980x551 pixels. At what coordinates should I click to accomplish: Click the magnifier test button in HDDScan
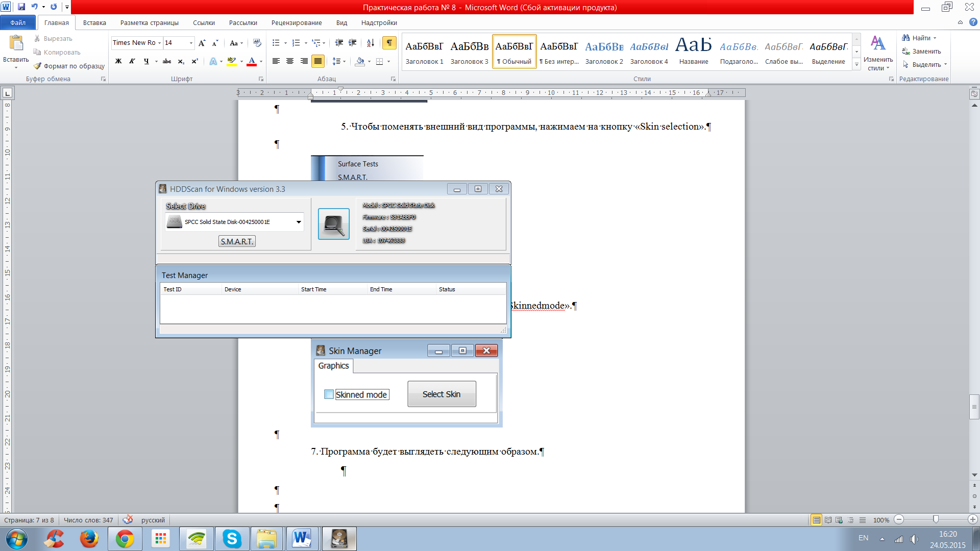pyautogui.click(x=334, y=223)
